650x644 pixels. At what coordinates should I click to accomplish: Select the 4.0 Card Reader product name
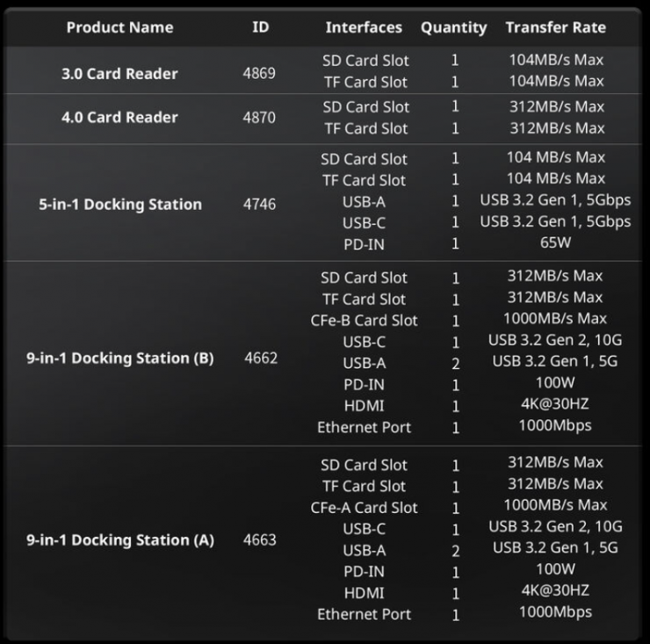pos(119,118)
